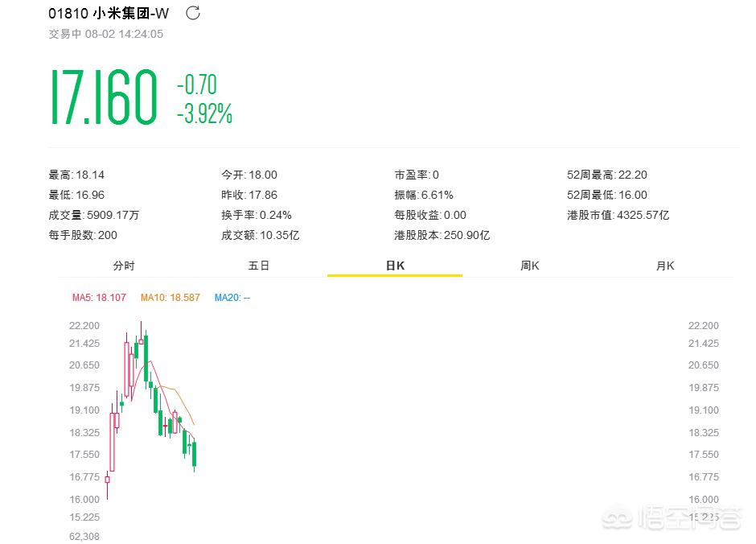756x544 pixels.
Task: Click the MA20 legend label
Action: tap(232, 298)
